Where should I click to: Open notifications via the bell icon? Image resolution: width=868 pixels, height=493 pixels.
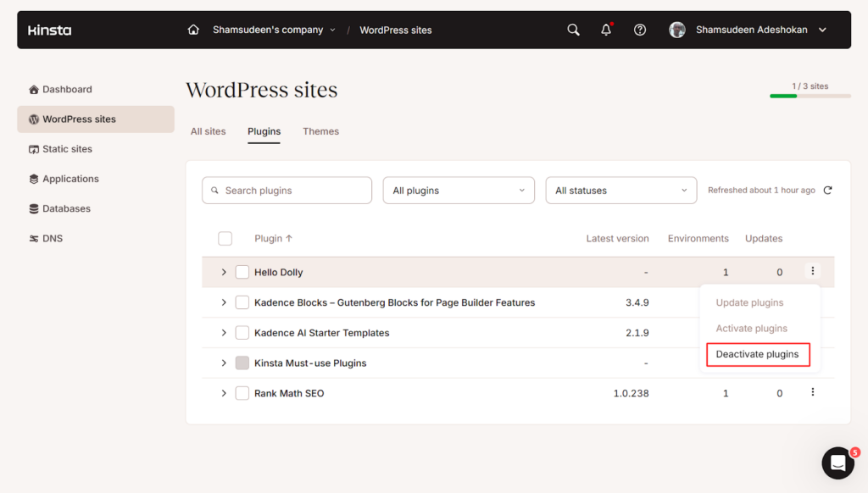606,29
